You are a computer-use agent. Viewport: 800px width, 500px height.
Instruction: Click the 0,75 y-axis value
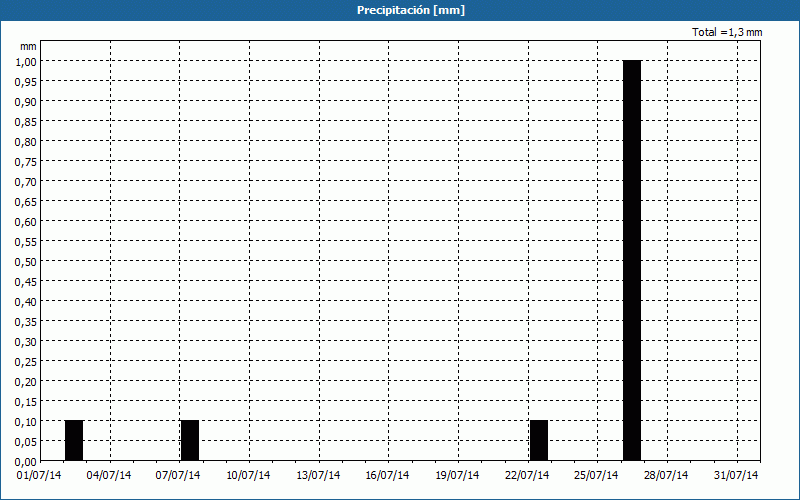point(26,161)
